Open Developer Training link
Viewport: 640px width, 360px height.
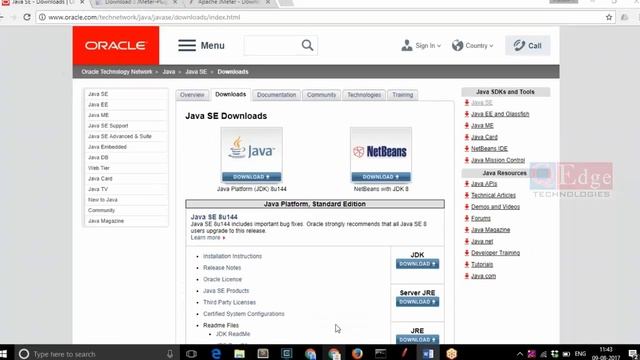(496, 253)
